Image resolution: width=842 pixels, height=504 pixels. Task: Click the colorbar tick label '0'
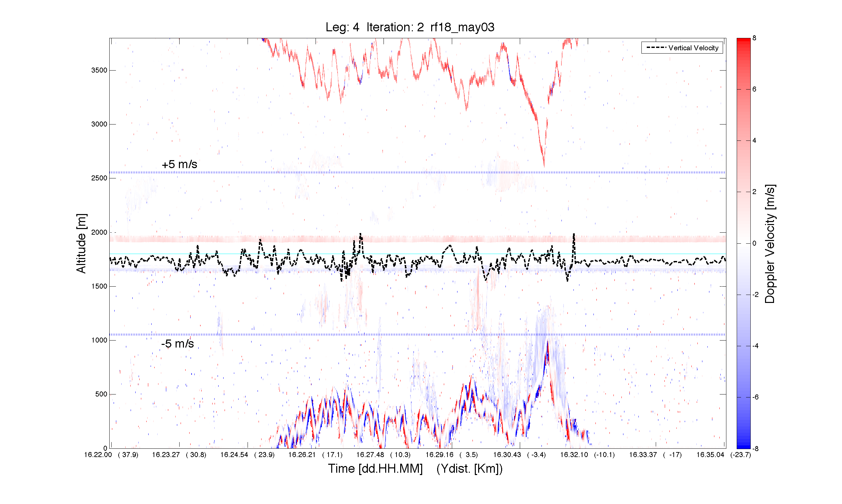(x=754, y=243)
